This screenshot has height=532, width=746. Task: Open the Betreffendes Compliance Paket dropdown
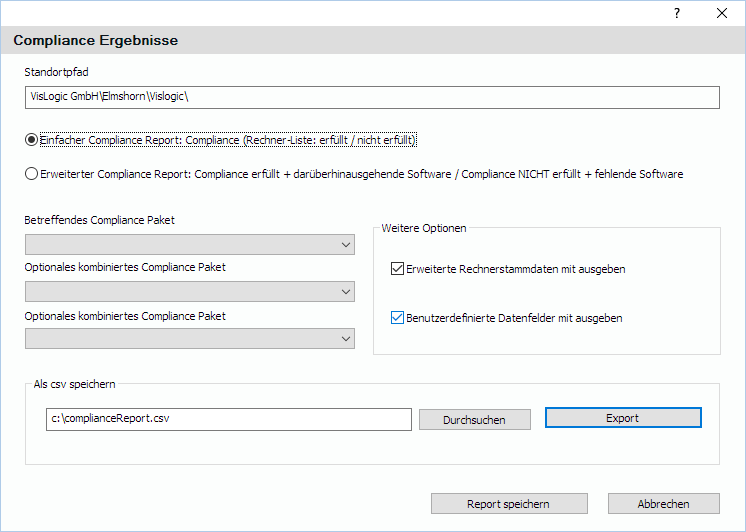pos(190,245)
